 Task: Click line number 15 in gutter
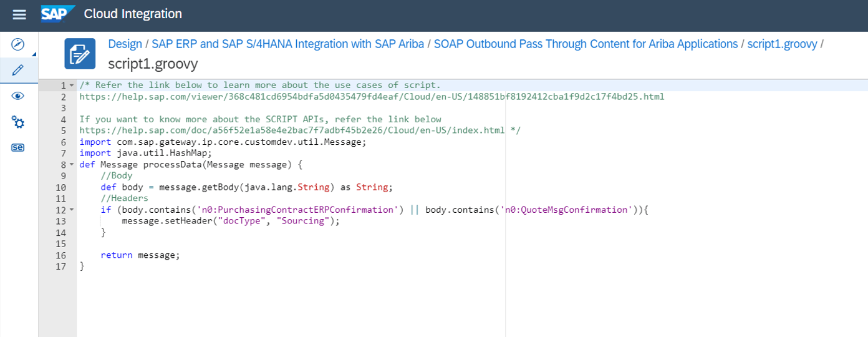[x=60, y=243]
